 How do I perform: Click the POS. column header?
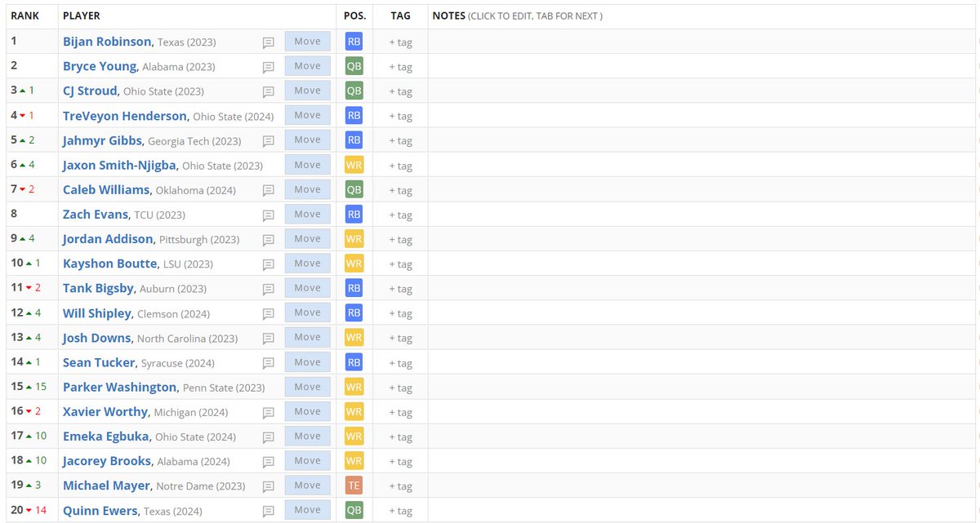(x=354, y=16)
